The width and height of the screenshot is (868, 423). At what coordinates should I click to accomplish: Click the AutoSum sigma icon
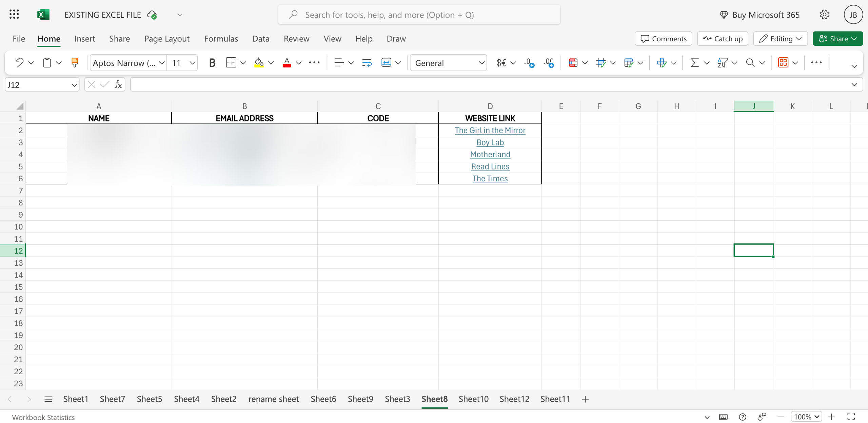[695, 63]
